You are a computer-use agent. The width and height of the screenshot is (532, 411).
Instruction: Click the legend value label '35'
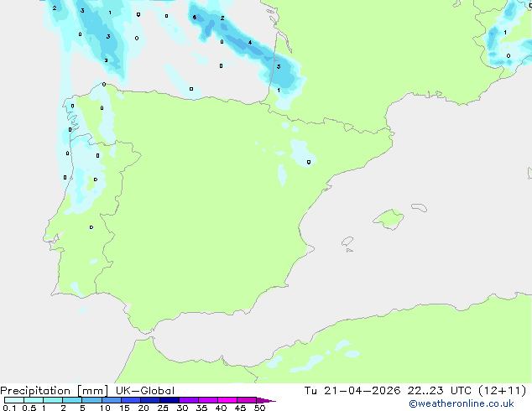click(x=201, y=408)
